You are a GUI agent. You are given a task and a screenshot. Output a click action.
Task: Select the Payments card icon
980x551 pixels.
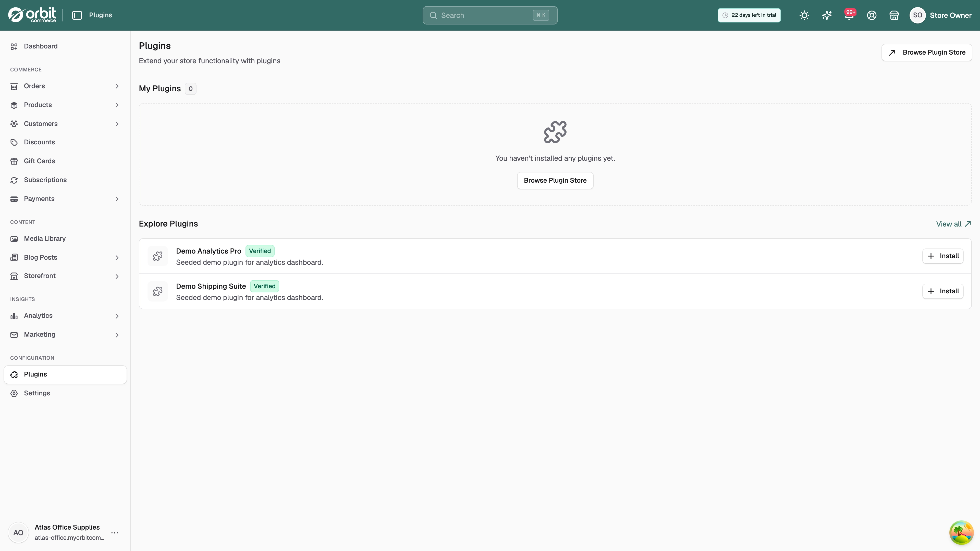(x=14, y=199)
